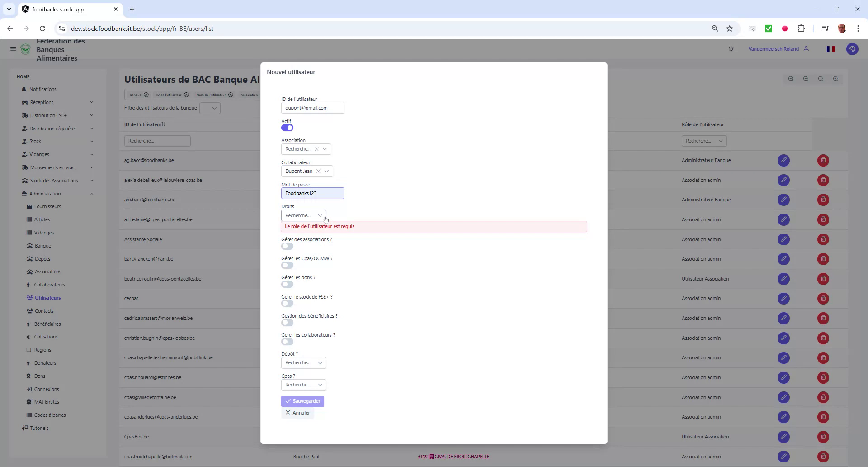Click the zoom-in magnifier above the table
This screenshot has height=467, width=868.
[835, 79]
